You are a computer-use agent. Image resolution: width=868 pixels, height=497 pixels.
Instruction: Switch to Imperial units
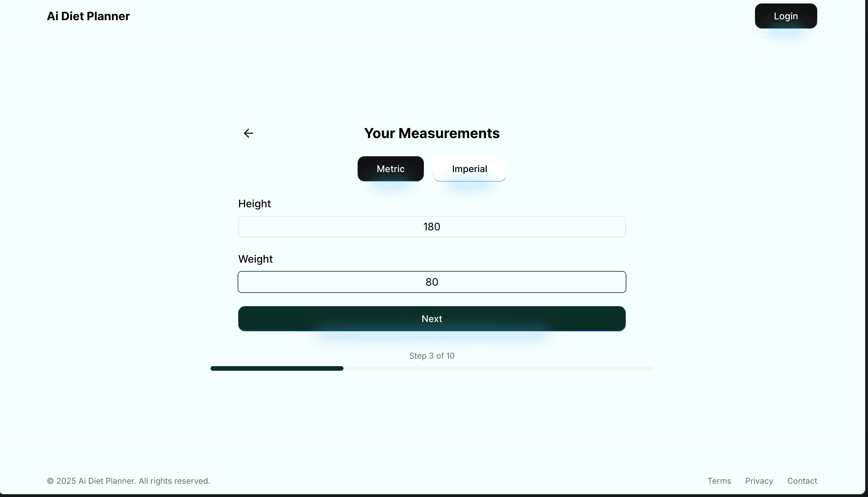coord(469,169)
